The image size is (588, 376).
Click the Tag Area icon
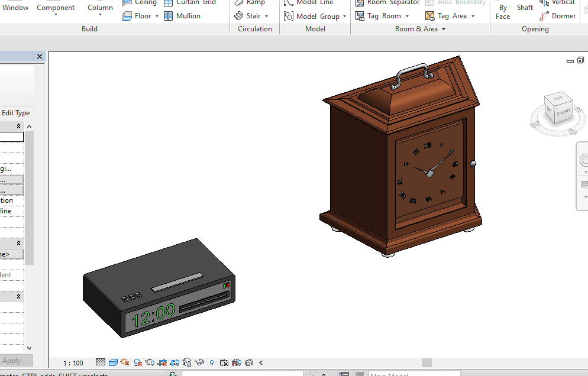430,16
